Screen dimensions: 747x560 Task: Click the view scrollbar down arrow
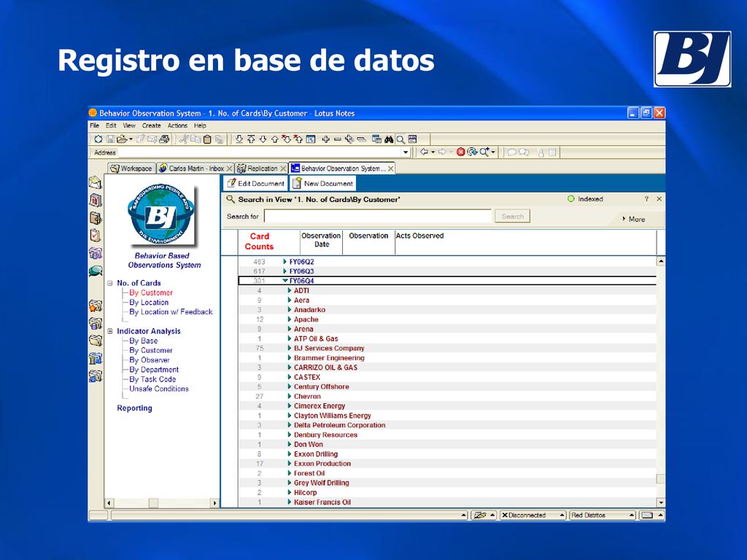pos(661,502)
